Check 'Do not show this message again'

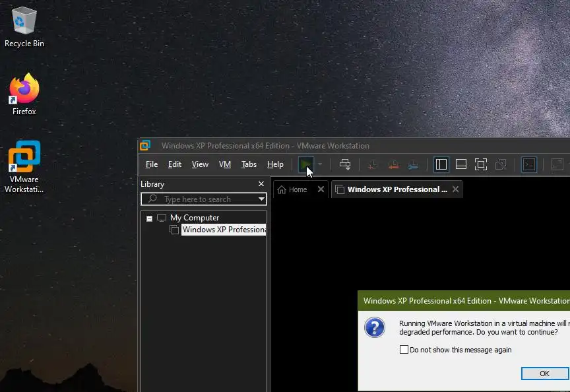click(x=404, y=350)
